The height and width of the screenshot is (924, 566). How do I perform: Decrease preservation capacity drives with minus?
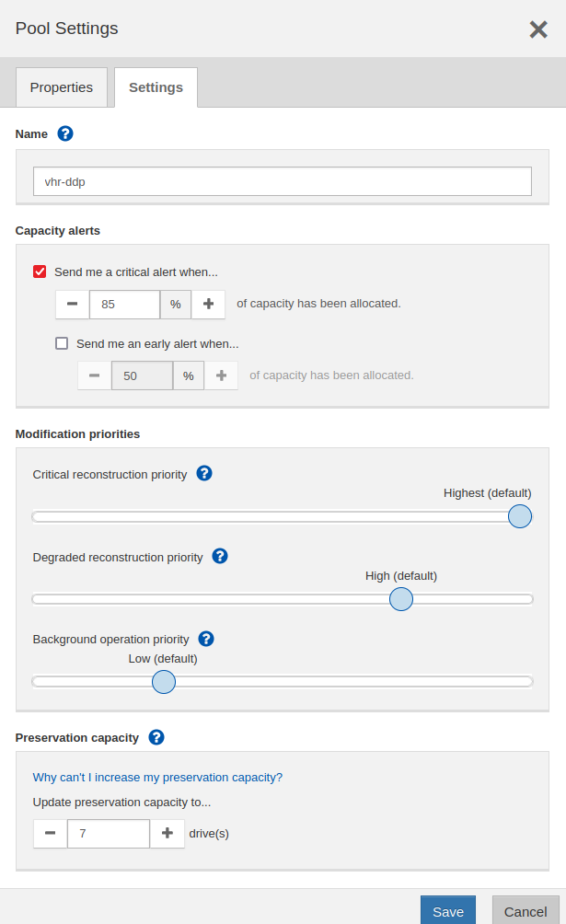(50, 833)
